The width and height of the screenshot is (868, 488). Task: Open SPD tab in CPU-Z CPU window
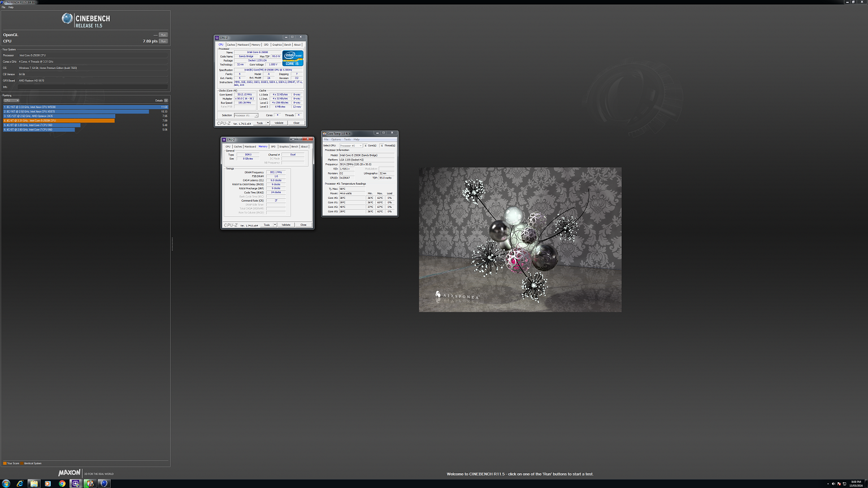point(266,45)
